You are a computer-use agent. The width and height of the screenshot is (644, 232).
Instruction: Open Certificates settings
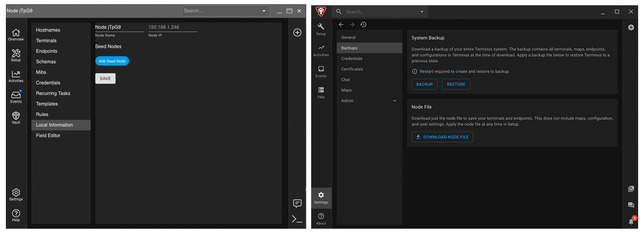[370, 69]
